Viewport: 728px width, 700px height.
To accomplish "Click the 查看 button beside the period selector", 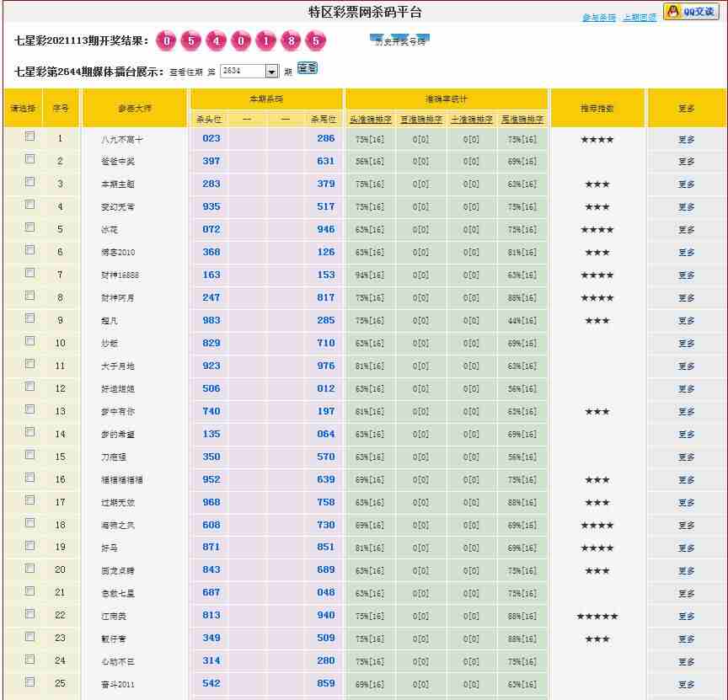I will [x=308, y=68].
